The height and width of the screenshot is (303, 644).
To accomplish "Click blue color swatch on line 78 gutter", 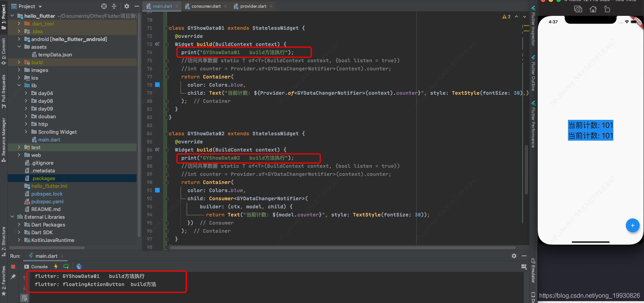I will (157, 85).
